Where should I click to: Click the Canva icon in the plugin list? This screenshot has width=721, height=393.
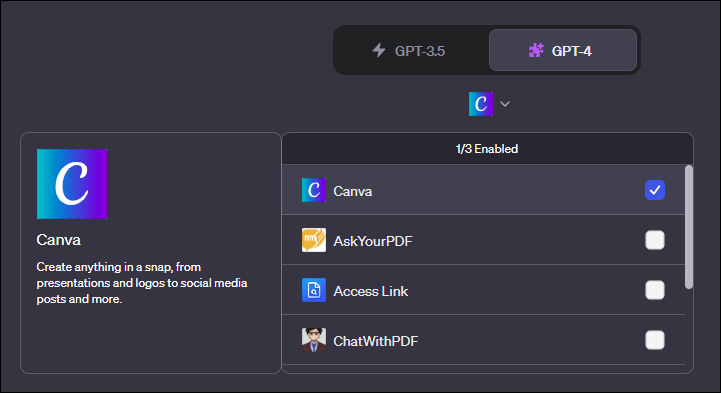(314, 190)
